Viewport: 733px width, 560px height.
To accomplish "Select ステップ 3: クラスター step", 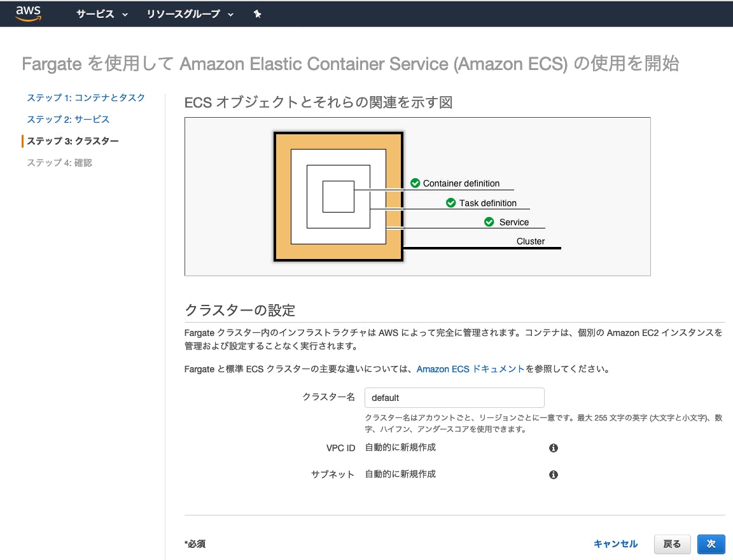I will click(73, 141).
